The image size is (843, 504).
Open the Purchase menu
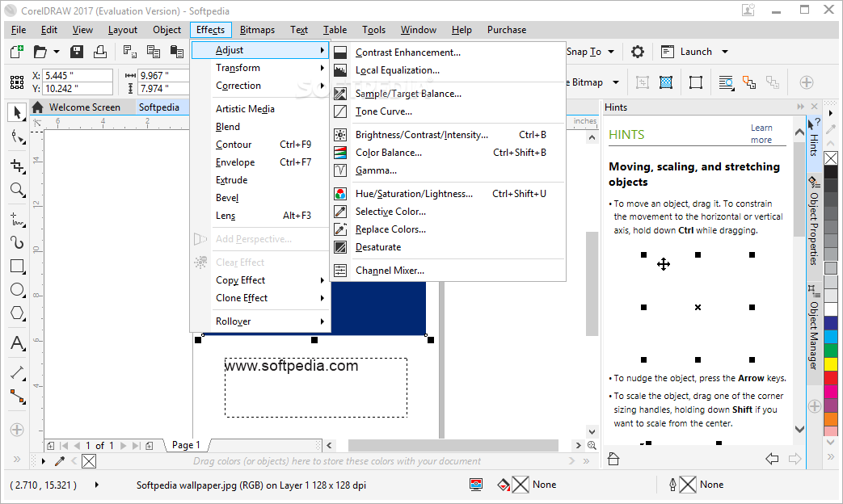pos(507,30)
